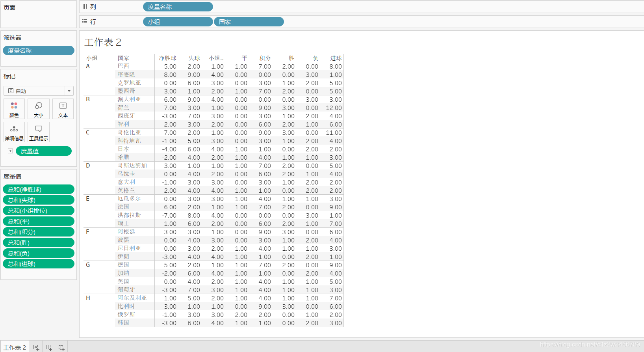Image resolution: width=644 pixels, height=352 pixels.
Task: Click the 负 column header
Action: point(315,58)
